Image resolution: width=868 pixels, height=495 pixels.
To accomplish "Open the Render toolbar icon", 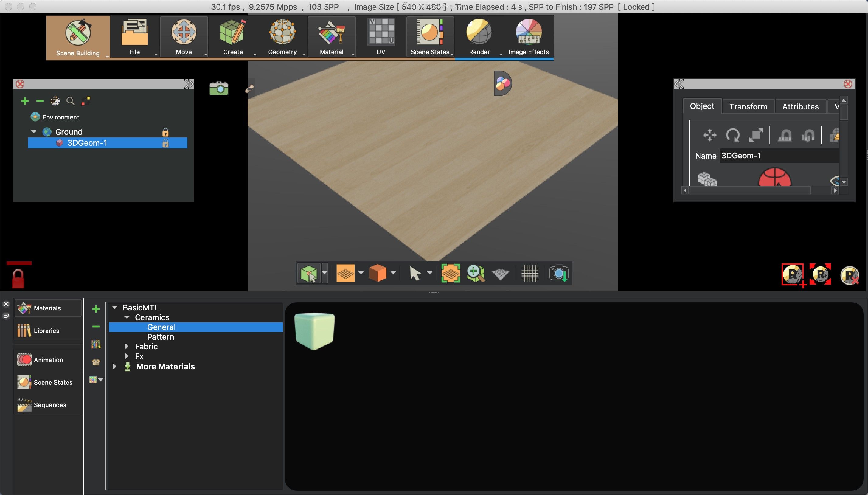I will coord(479,32).
